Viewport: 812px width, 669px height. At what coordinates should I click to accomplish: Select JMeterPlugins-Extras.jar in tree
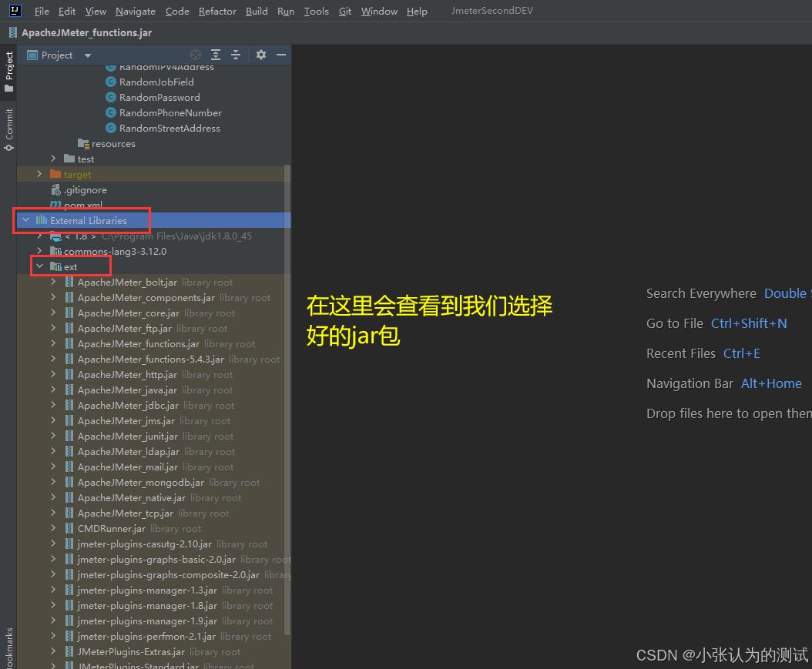click(x=131, y=652)
